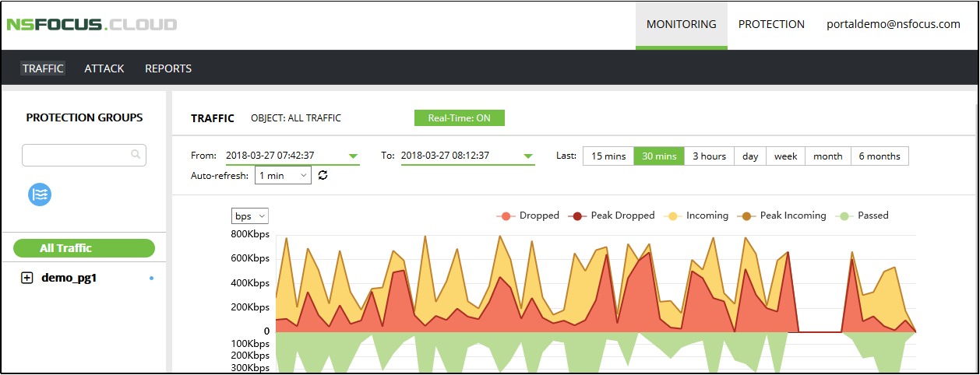Turn off the Real-Time: ON toggle
This screenshot has height=375, width=980.
[459, 118]
